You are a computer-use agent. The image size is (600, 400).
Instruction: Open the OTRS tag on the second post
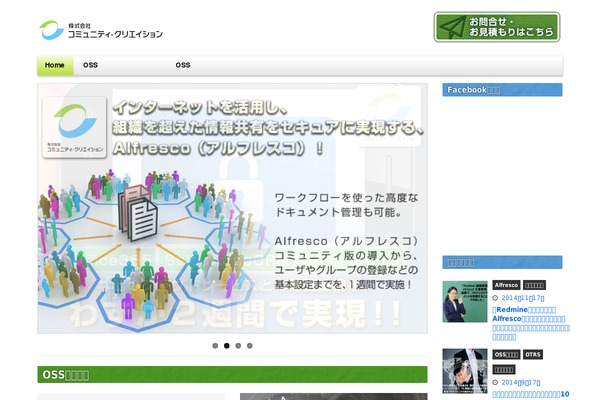point(533,354)
